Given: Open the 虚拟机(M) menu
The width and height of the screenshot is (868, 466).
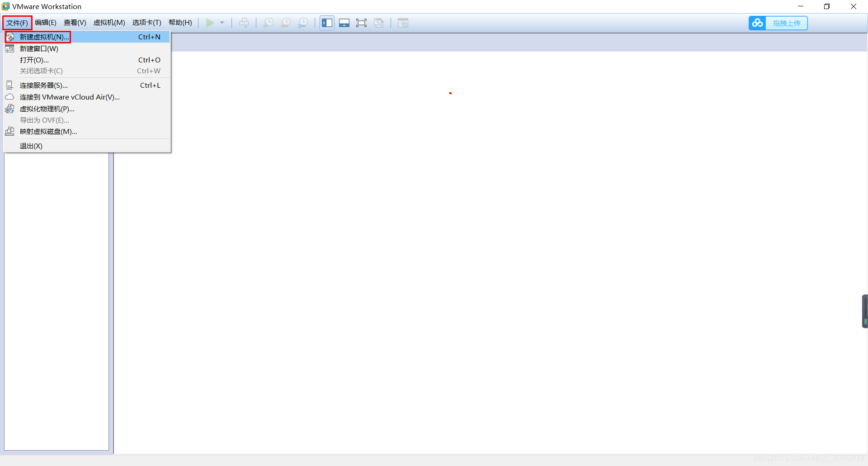Looking at the screenshot, I should 109,23.
